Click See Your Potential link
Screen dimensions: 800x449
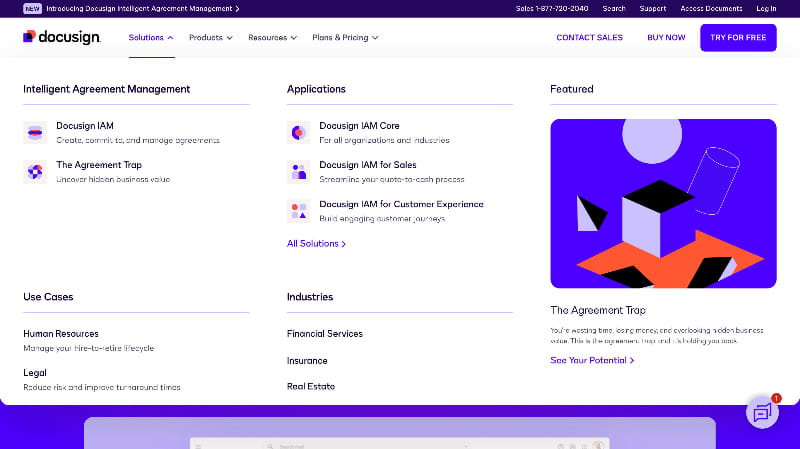[592, 360]
